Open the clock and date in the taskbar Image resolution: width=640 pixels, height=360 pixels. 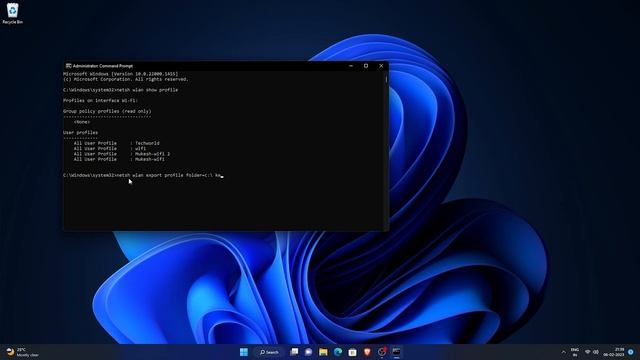pos(614,352)
